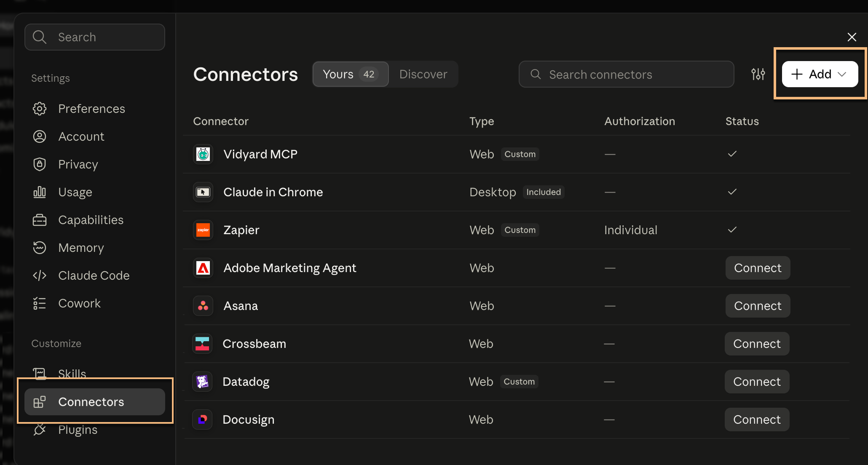The height and width of the screenshot is (465, 868).
Task: Connect the Adobe Marketing Agent connector
Action: coord(758,268)
